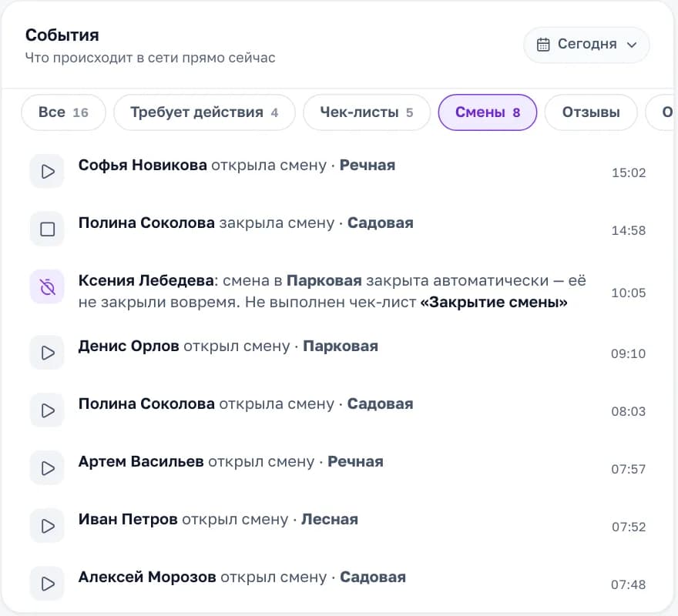Viewport: 678px width, 616px height.
Task: Click the 10:05 timestamp
Action: coord(629,293)
